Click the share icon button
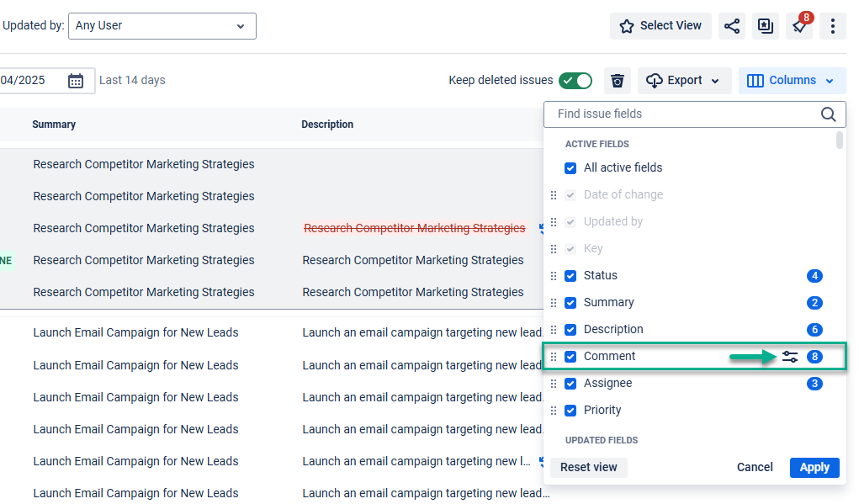Image resolution: width=859 pixels, height=504 pixels. (732, 26)
